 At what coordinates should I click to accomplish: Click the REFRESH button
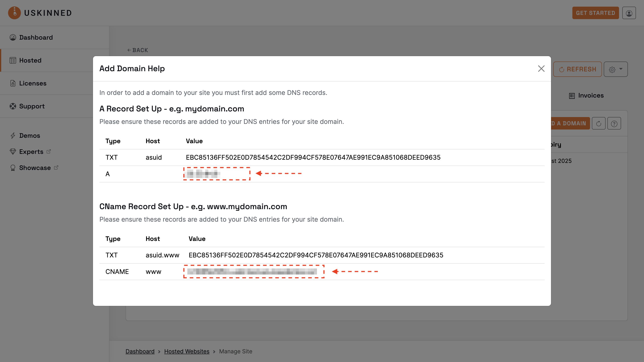tap(578, 69)
